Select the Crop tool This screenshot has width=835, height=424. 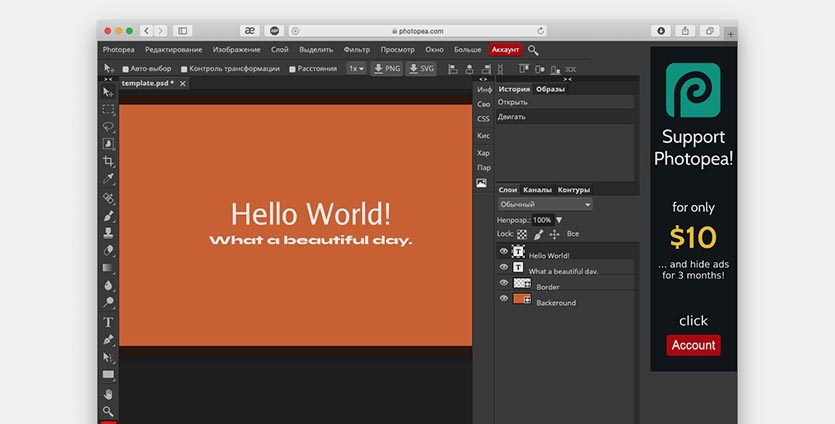point(108,161)
